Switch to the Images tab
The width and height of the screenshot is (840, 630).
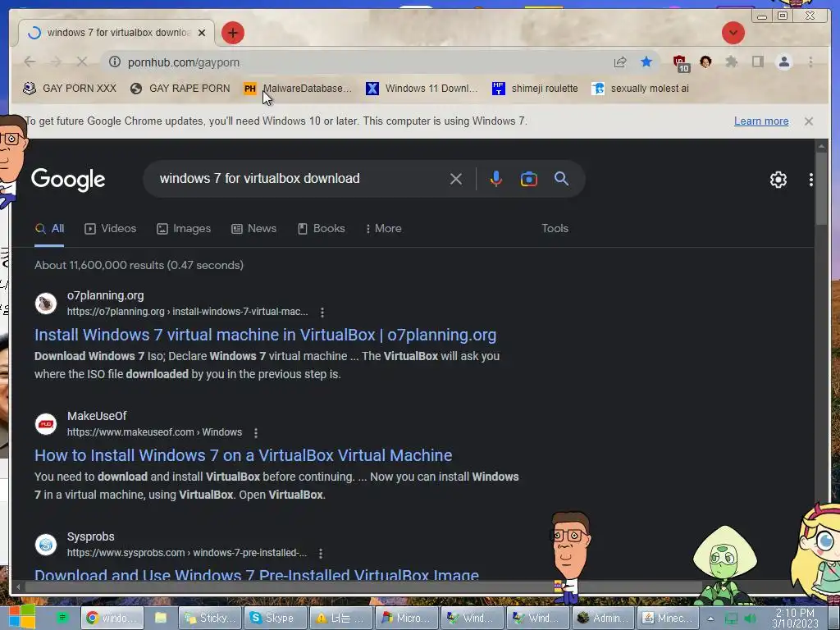[x=184, y=228]
